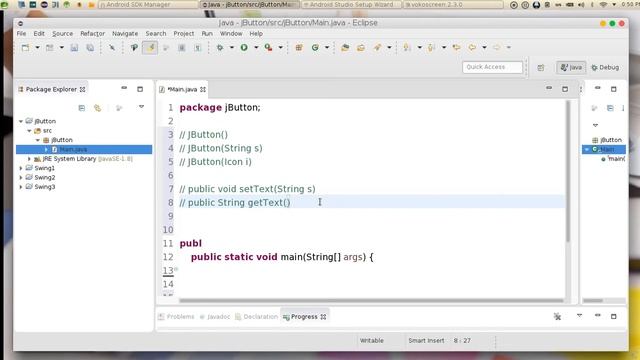This screenshot has height=360, width=640.
Task: Open the Progress view menu arrow
Action: point(579,316)
